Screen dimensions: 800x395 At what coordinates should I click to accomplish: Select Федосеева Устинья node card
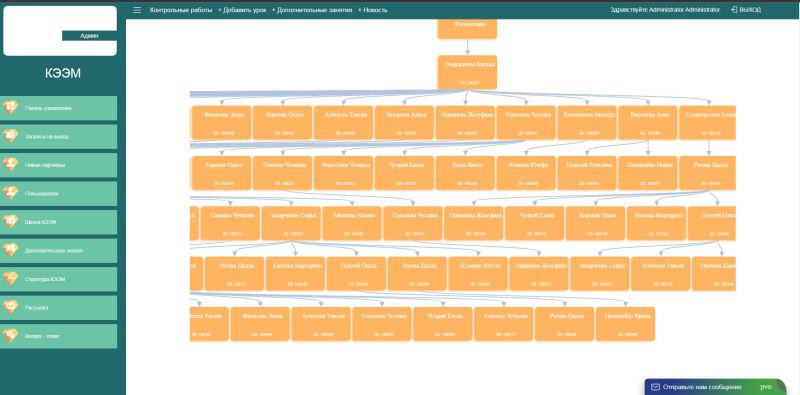point(343,173)
